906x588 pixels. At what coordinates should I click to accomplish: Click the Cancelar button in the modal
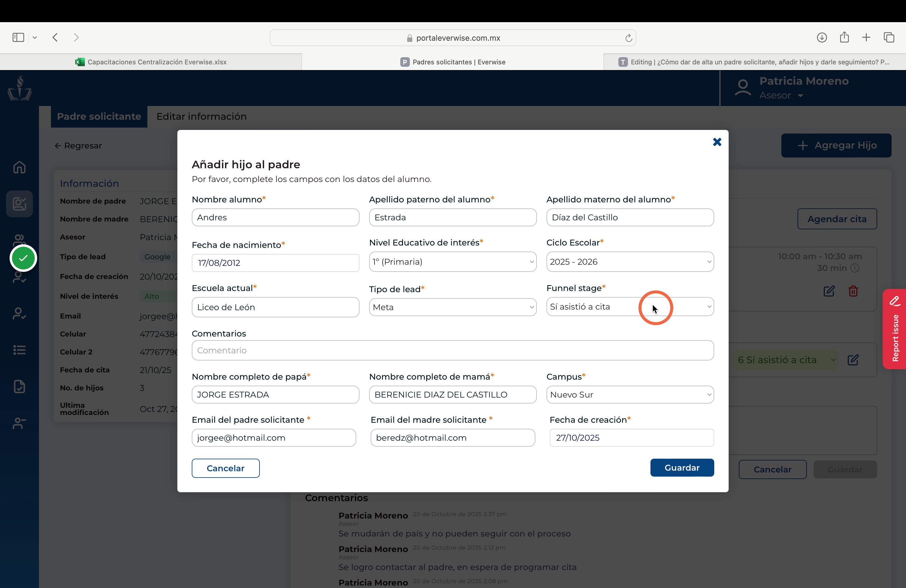pyautogui.click(x=225, y=468)
